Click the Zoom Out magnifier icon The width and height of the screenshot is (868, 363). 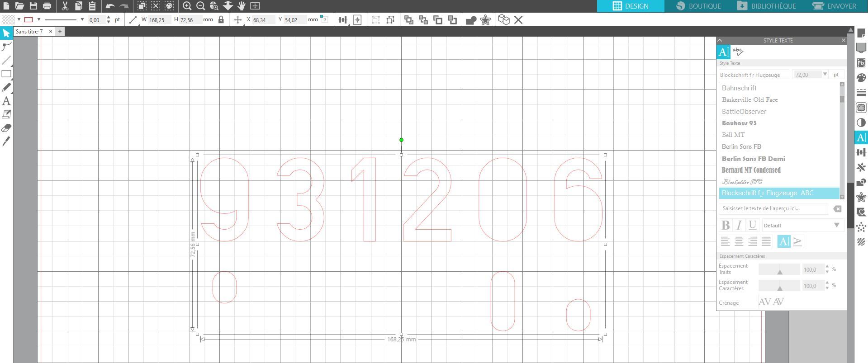[x=201, y=6]
